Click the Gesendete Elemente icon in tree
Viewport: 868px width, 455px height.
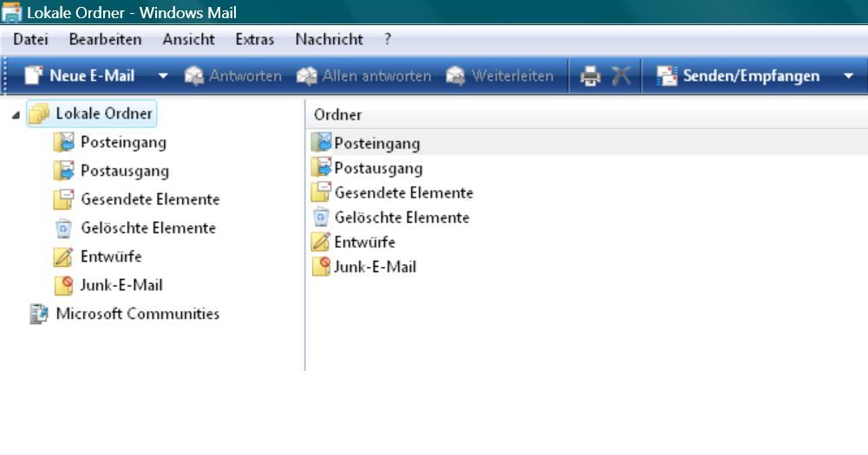click(63, 199)
